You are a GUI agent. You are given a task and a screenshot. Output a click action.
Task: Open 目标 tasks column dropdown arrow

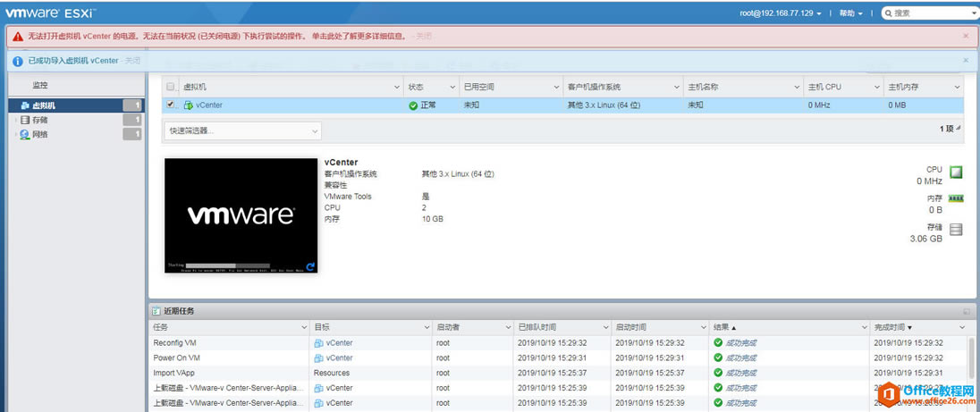point(427,328)
